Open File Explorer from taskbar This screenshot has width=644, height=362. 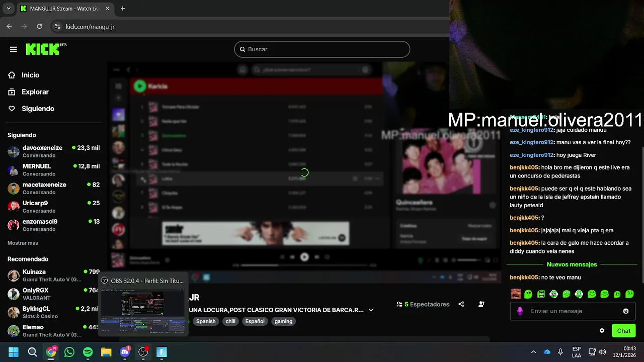tap(106, 352)
